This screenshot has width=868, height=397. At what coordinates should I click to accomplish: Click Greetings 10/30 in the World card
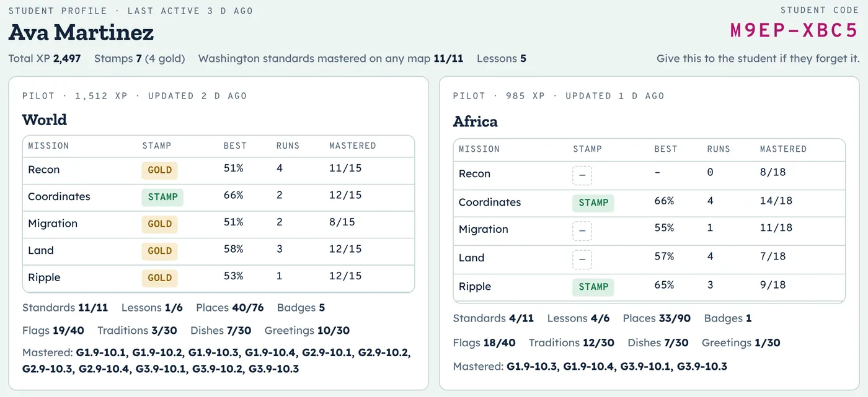tap(308, 331)
